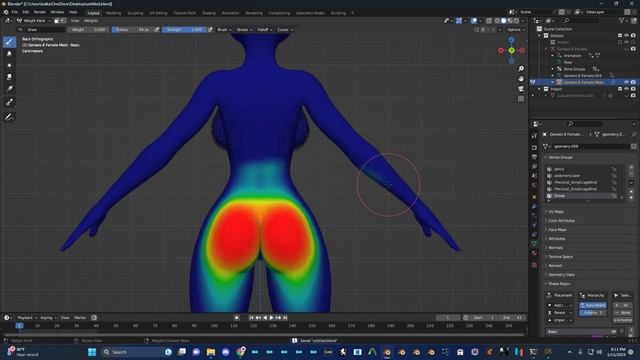Open the Weight Paint mode dropdown

click(34, 20)
